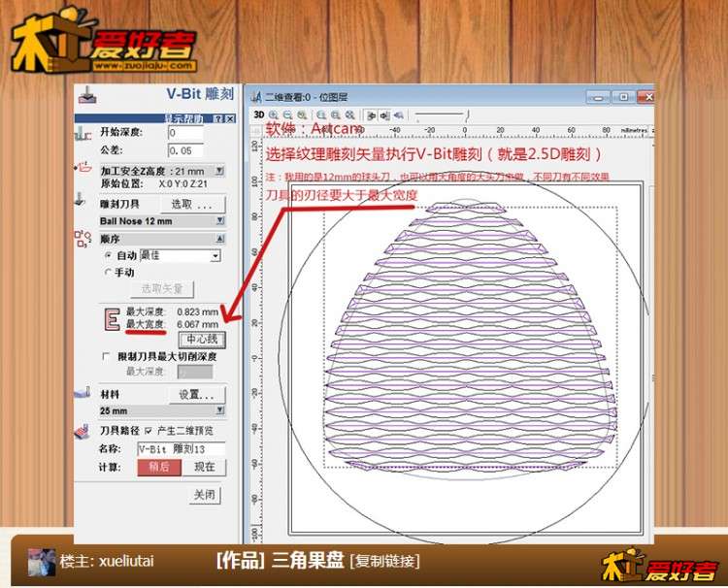Click the safe Z height icon
Viewport: 728px width, 588px height.
(83, 167)
